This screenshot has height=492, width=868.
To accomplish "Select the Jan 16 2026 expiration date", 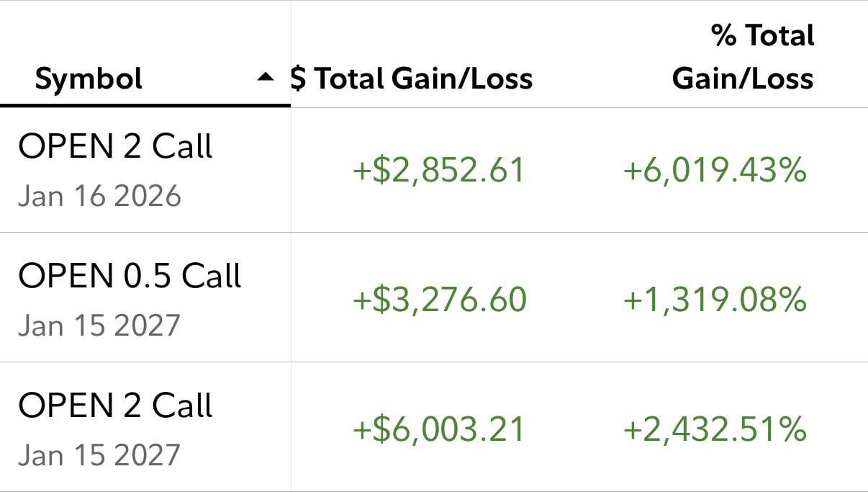I will (99, 196).
